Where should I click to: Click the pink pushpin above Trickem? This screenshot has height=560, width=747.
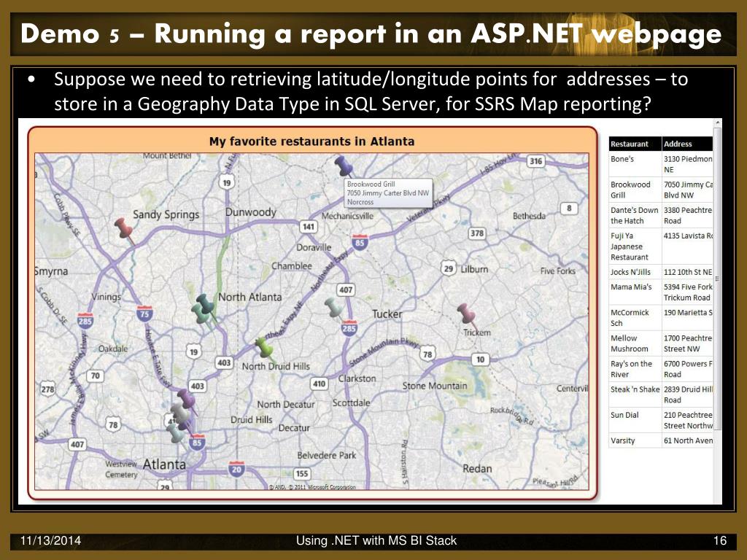click(x=465, y=314)
